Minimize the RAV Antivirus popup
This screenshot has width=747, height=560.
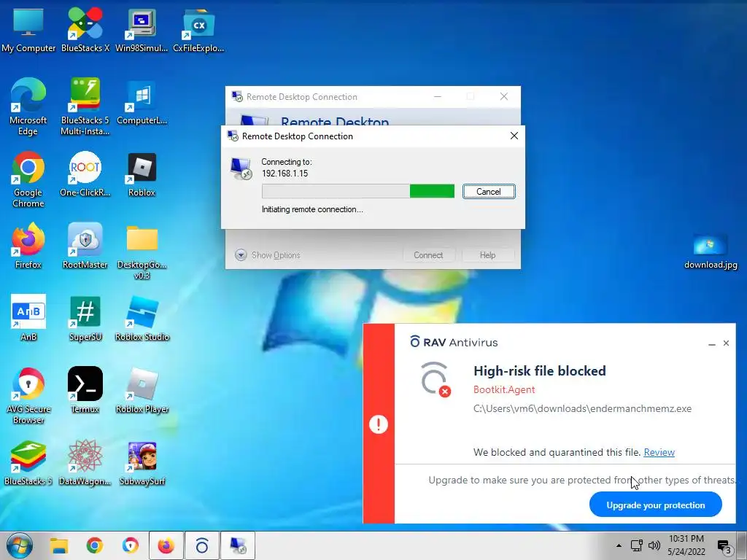coord(712,343)
